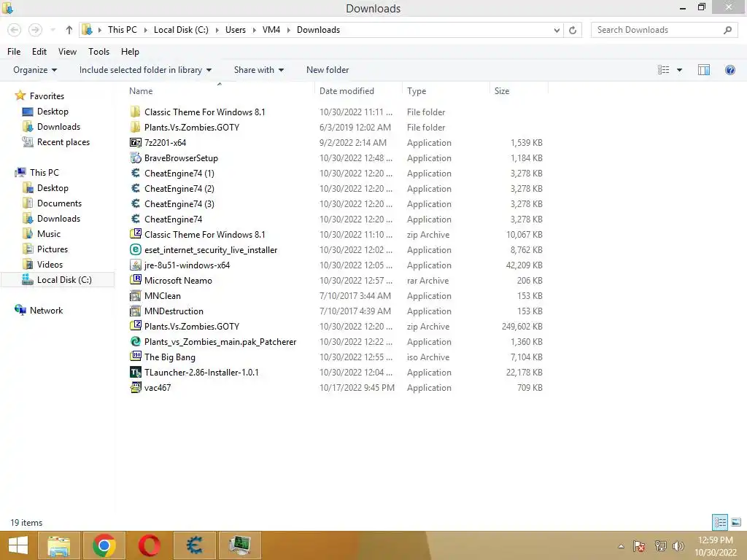Open the Share with dropdown
The image size is (747, 560).
coord(259,70)
